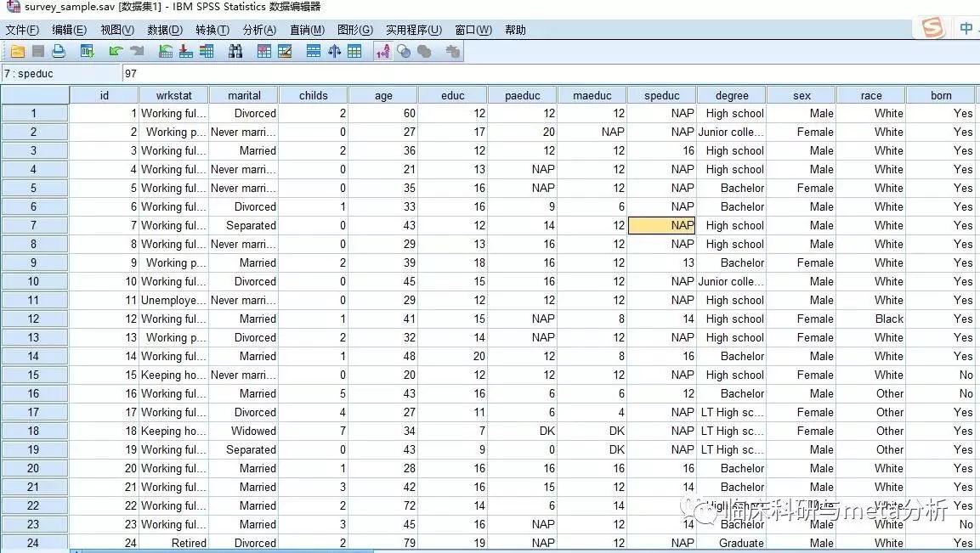The image size is (980, 553).
Task: Click the Go to Variable icon
Action: [x=185, y=52]
